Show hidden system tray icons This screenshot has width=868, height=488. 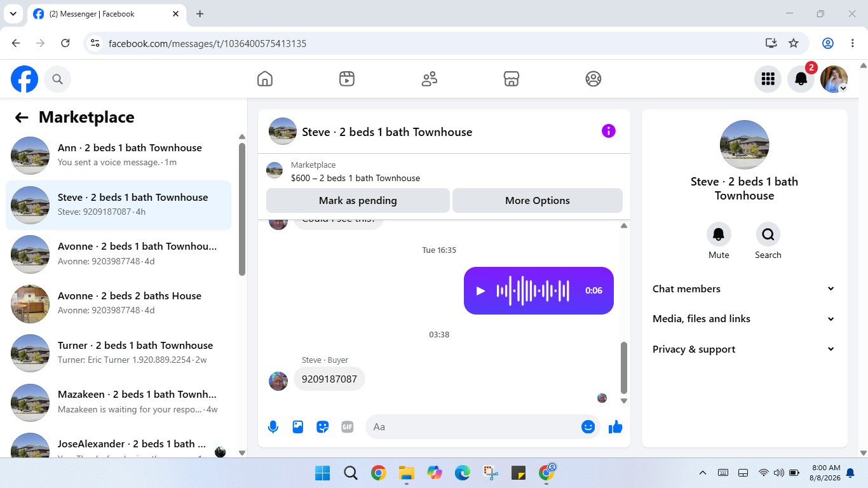(x=703, y=473)
